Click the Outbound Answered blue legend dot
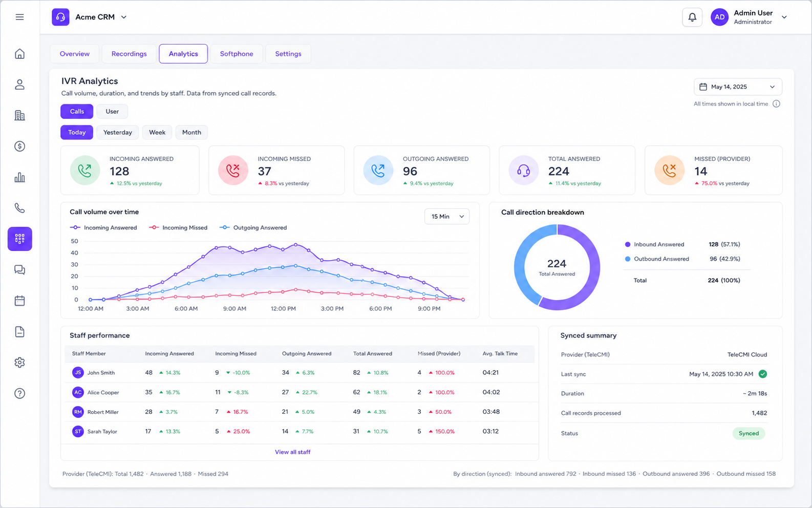The image size is (812, 508). click(628, 259)
